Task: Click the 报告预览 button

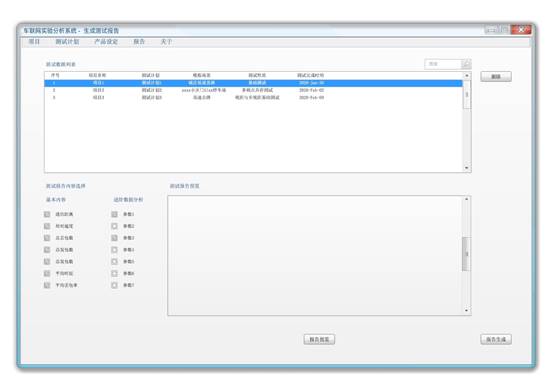Action: [319, 339]
